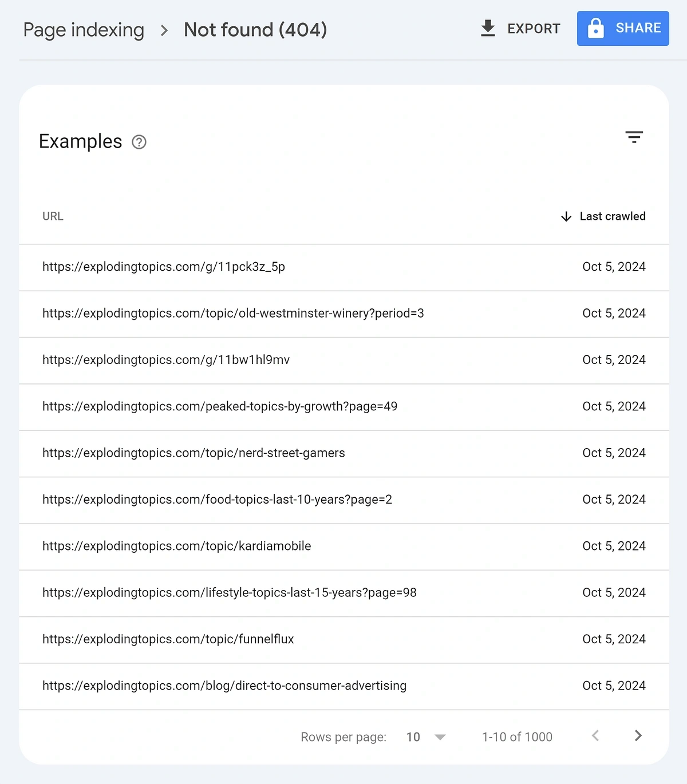
Task: Click the URL column header
Action: 53,216
